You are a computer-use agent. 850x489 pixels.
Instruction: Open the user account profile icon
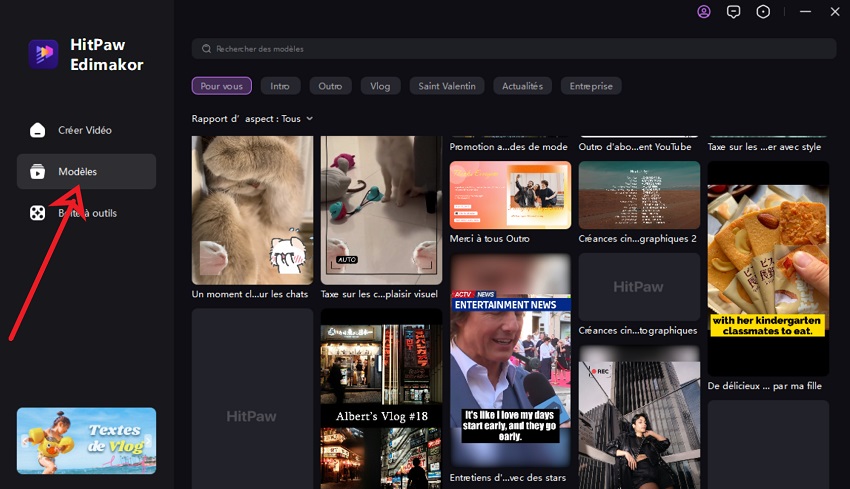tap(704, 12)
